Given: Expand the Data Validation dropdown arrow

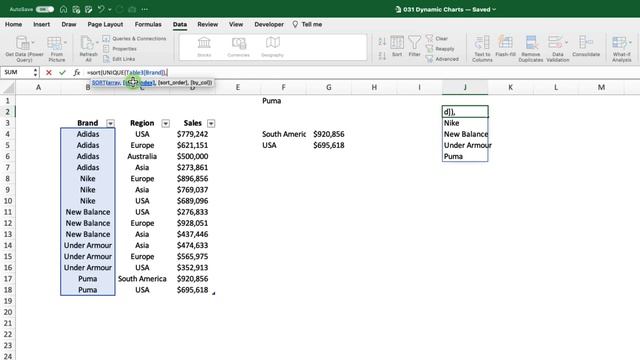Looking at the screenshot, I should pyautogui.click(x=567, y=42).
